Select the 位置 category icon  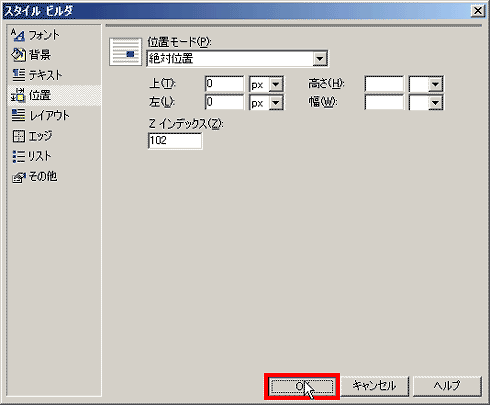click(18, 95)
